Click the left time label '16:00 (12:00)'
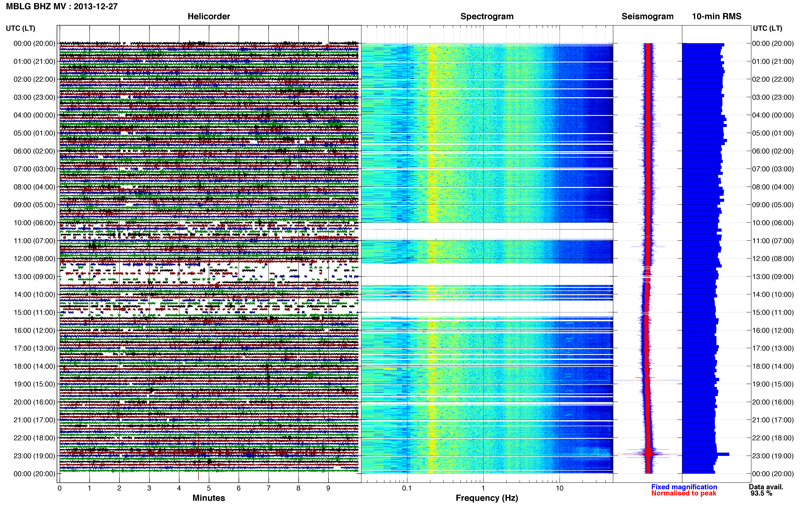Viewport: 812px width, 508px height. [x=34, y=330]
